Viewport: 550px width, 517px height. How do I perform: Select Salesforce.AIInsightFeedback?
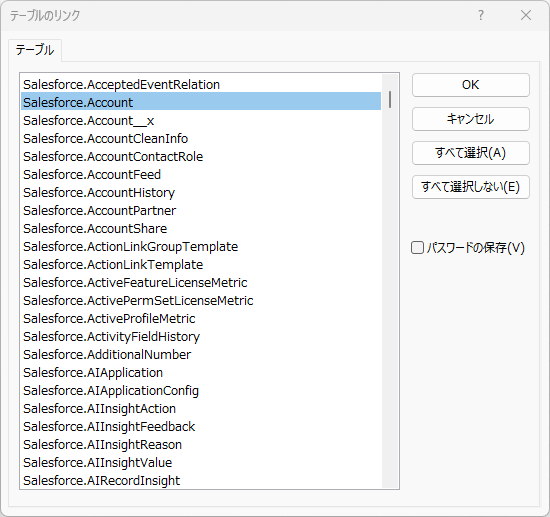(201, 427)
